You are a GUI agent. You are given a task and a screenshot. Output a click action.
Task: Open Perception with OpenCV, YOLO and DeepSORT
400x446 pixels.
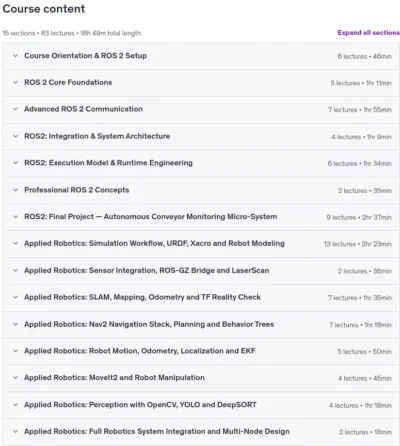point(140,405)
